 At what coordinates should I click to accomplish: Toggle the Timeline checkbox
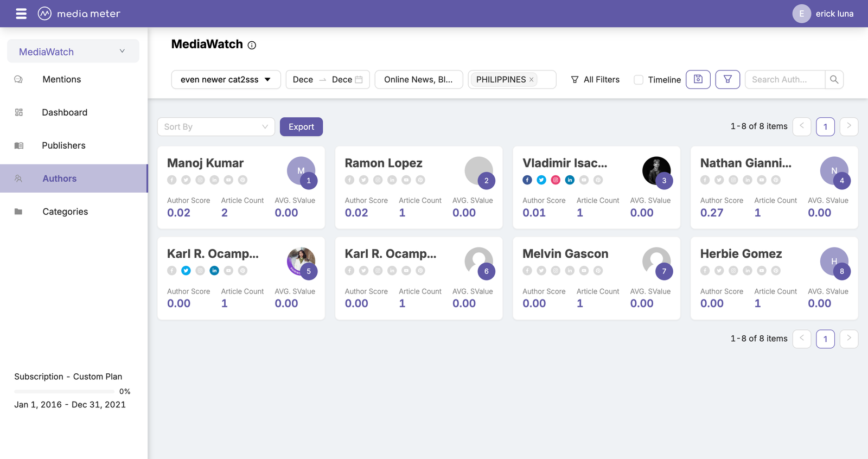[x=639, y=80]
